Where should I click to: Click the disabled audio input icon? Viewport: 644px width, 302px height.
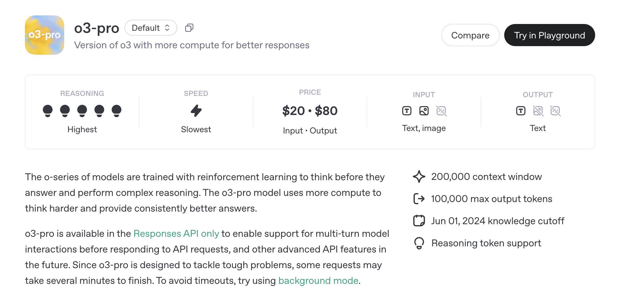pyautogui.click(x=441, y=111)
